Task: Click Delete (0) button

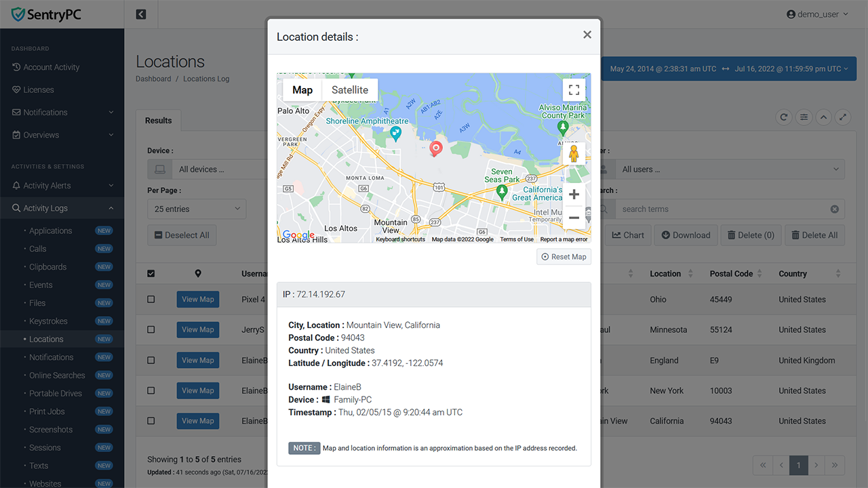Action: (751, 235)
